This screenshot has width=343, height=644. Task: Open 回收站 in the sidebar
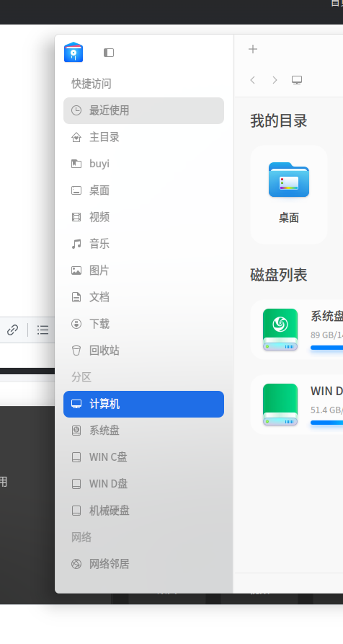coord(143,350)
